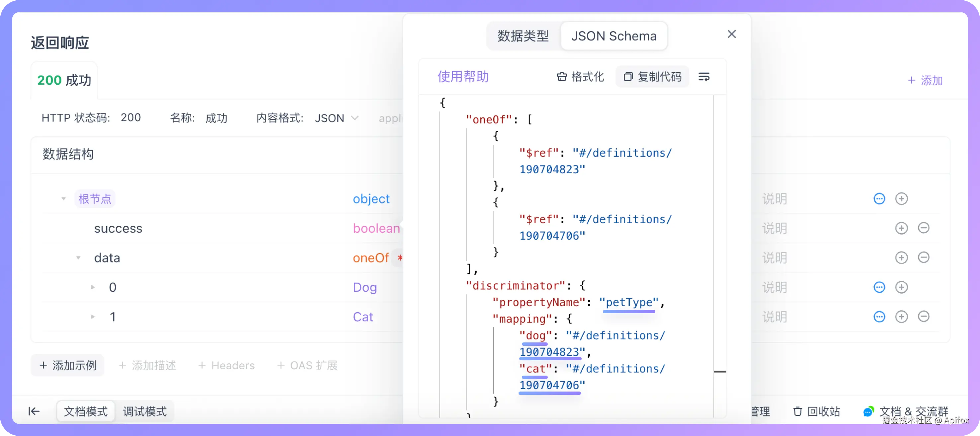Click the 复制代码 copy button
This screenshot has height=436, width=980.
(x=652, y=77)
